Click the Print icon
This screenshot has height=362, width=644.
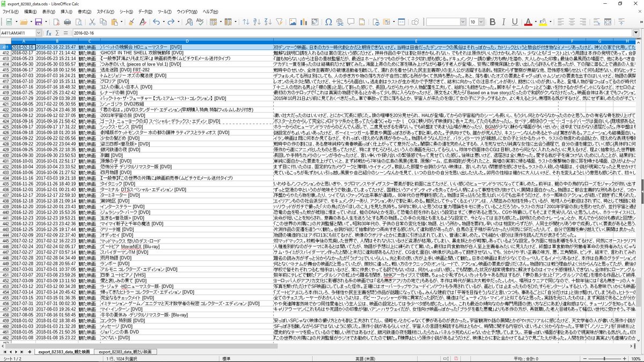point(67,22)
